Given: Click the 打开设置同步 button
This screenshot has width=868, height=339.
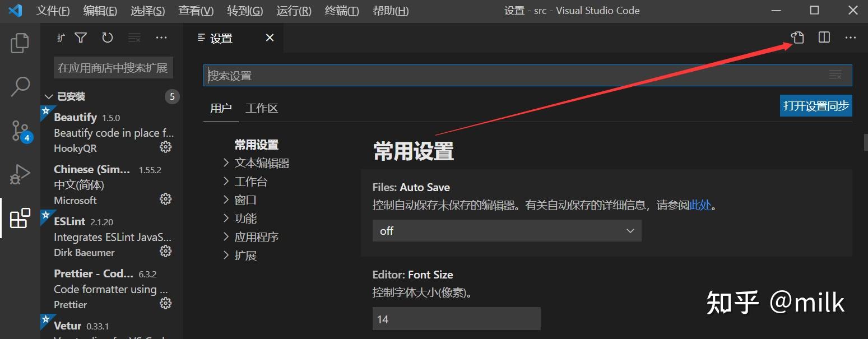Looking at the screenshot, I should point(815,105).
